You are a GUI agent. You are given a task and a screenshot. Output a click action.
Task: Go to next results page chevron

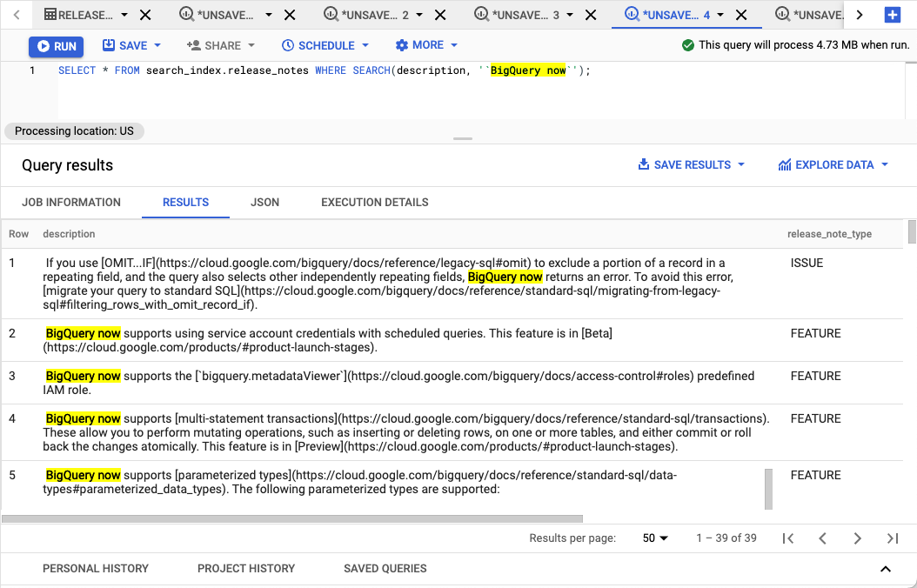(858, 538)
